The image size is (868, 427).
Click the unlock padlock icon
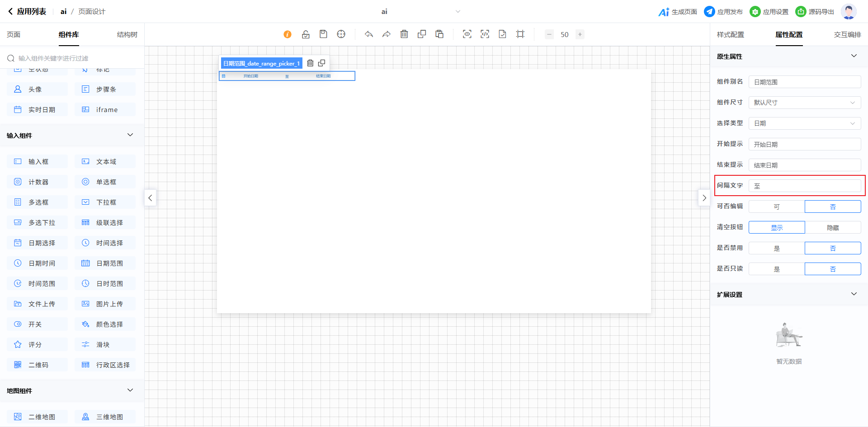(306, 34)
